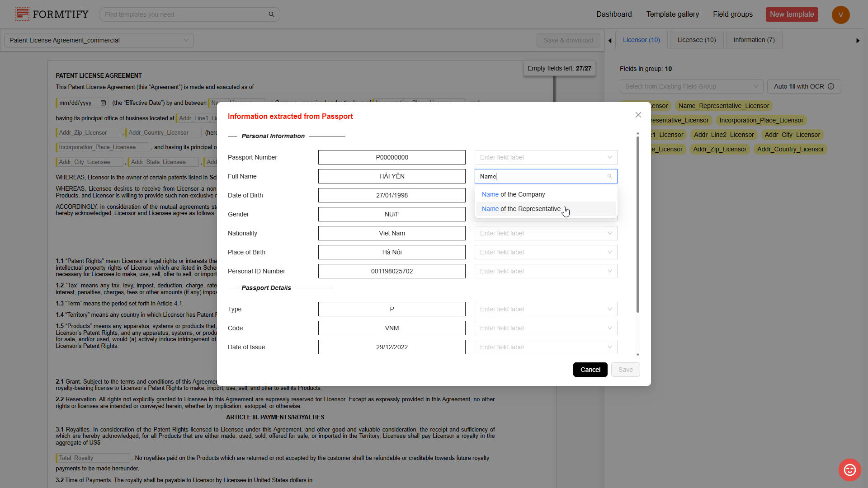868x488 pixels.
Task: Close the passport information dialog
Action: tap(638, 115)
